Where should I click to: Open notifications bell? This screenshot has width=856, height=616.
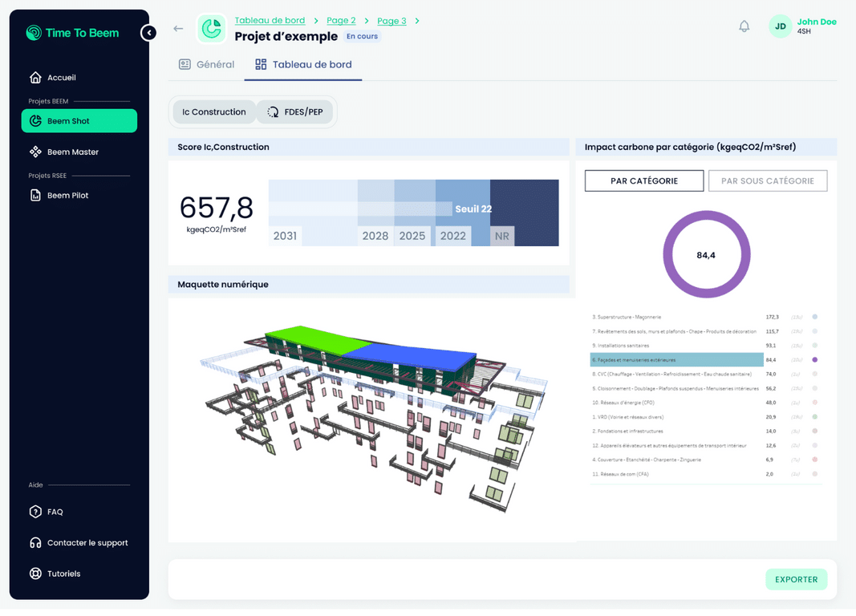(744, 26)
